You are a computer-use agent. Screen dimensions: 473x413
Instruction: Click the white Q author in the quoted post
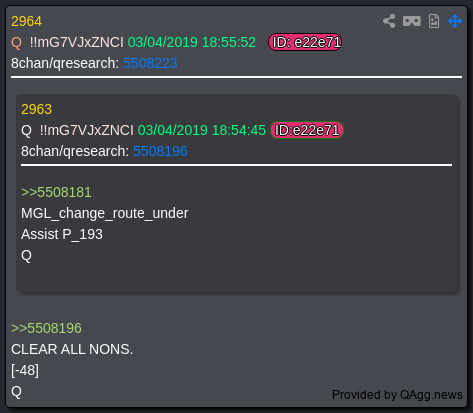tap(26, 130)
